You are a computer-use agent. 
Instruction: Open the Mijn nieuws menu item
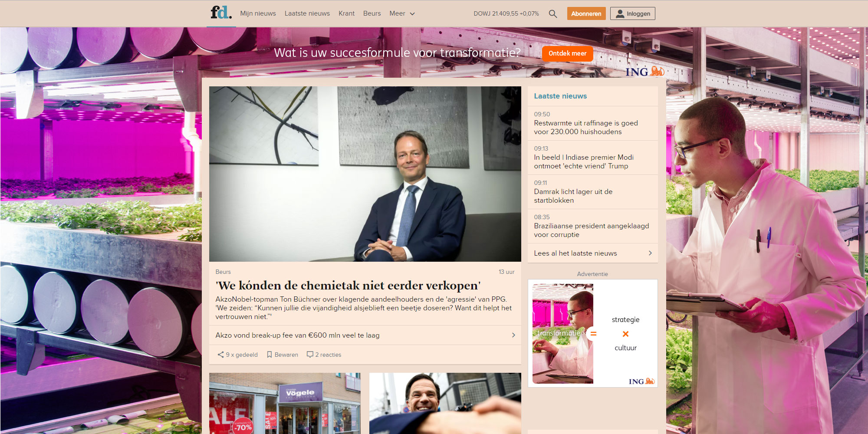coord(258,13)
